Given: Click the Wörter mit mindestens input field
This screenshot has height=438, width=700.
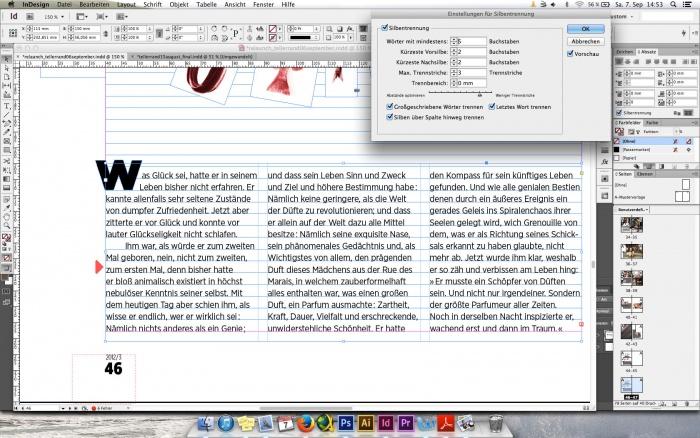Looking at the screenshot, I should coord(471,41).
